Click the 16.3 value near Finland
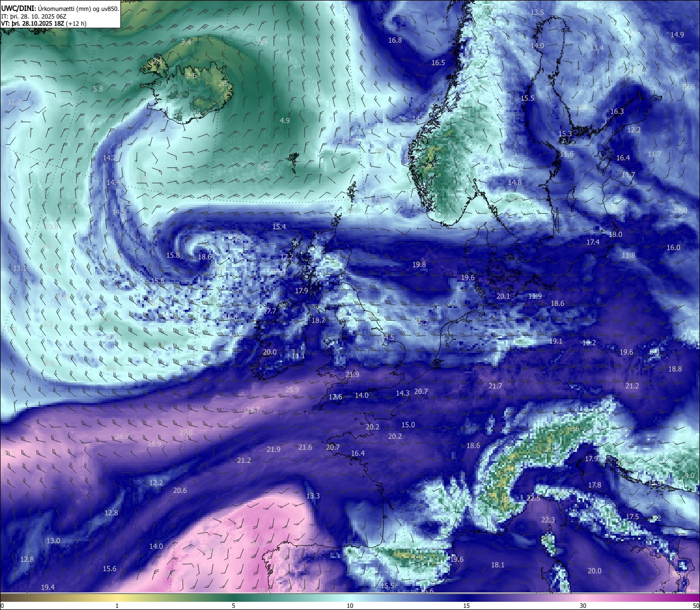Screen dimensions: 700x610 [617, 112]
